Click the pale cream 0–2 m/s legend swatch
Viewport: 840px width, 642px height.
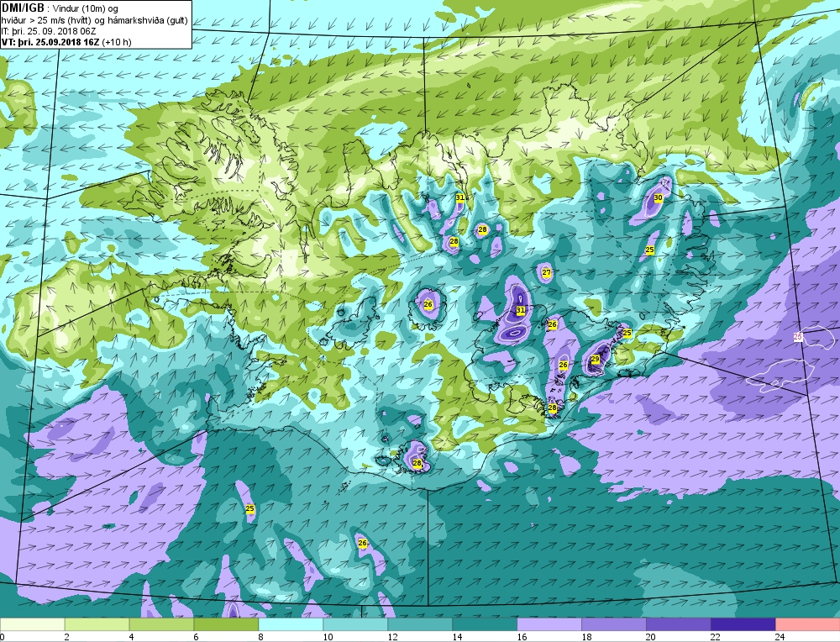click(x=33, y=624)
